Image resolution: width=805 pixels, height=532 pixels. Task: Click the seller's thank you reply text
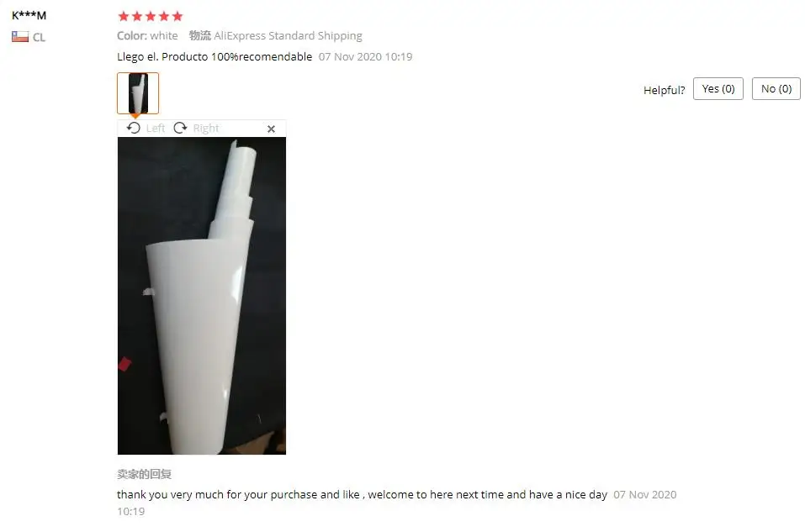coord(362,494)
